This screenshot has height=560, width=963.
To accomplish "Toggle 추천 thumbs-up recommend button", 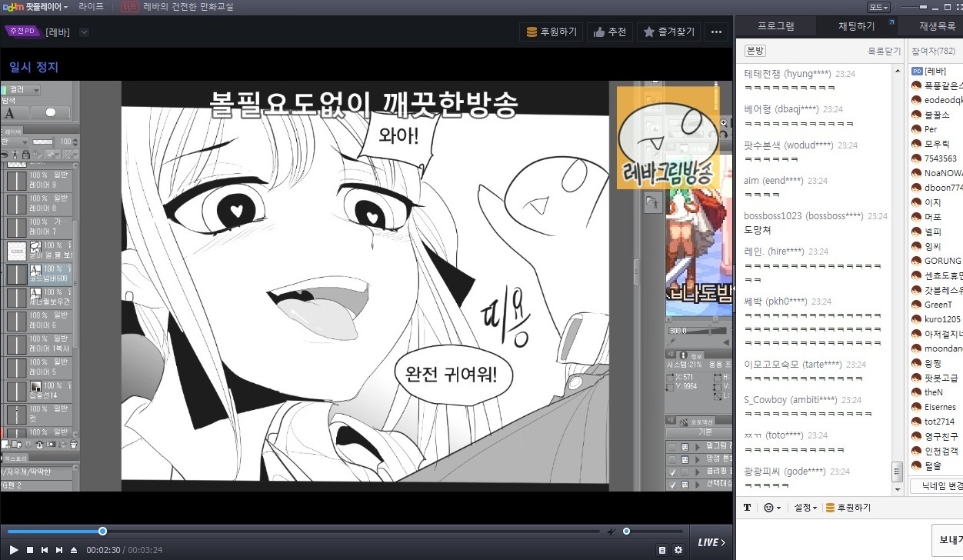I will (609, 32).
